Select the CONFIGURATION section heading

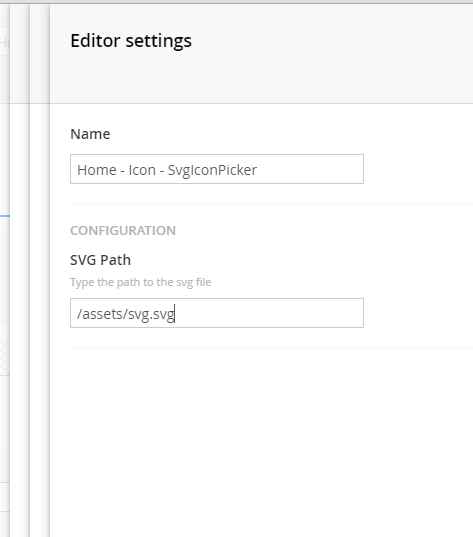(123, 230)
